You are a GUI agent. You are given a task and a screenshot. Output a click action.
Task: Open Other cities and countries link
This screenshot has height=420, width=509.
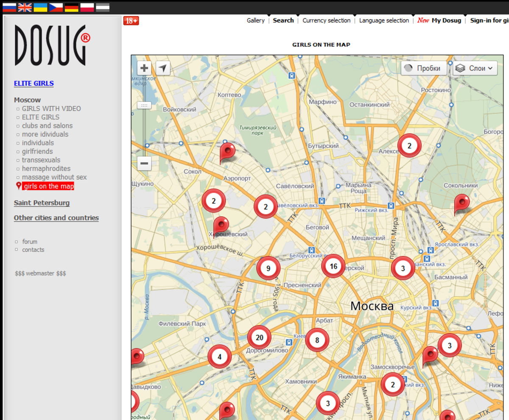(56, 218)
